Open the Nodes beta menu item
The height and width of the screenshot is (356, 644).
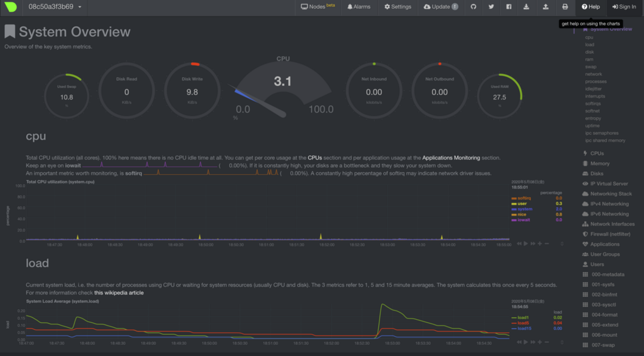[x=318, y=7]
